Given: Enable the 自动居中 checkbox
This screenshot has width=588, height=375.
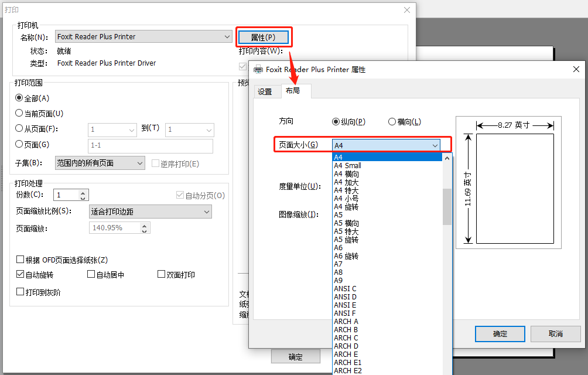Looking at the screenshot, I should (91, 274).
